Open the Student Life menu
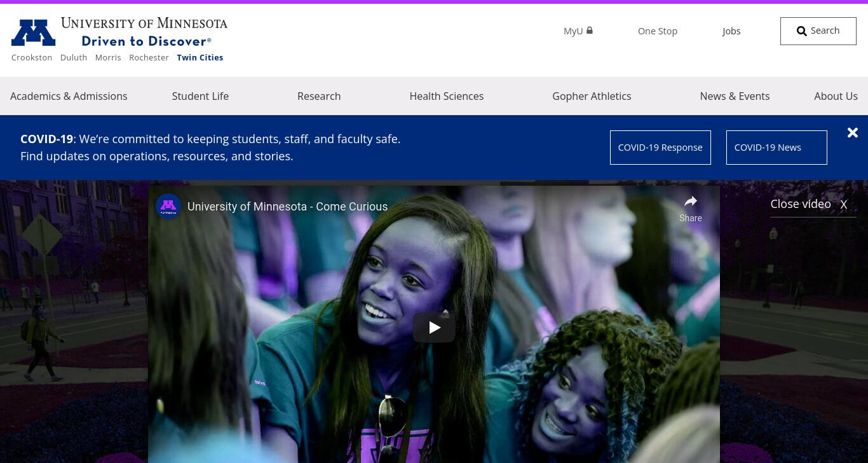868x463 pixels. [x=200, y=96]
